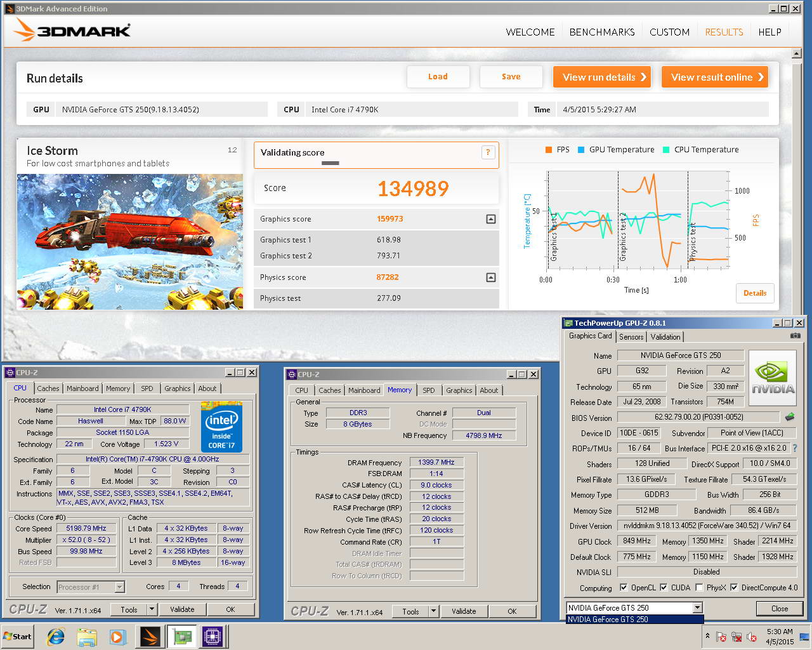Click the clock showing 5:30 AM
Screen dimensions: 812x650
779,632
